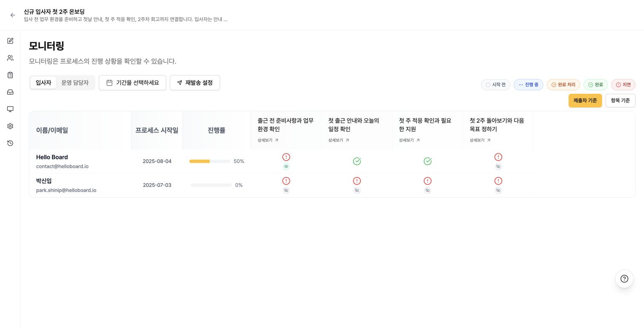This screenshot has height=329, width=644.
Task: Click Hello Board completed check under 첫 출근 안내
Action: pos(357,161)
